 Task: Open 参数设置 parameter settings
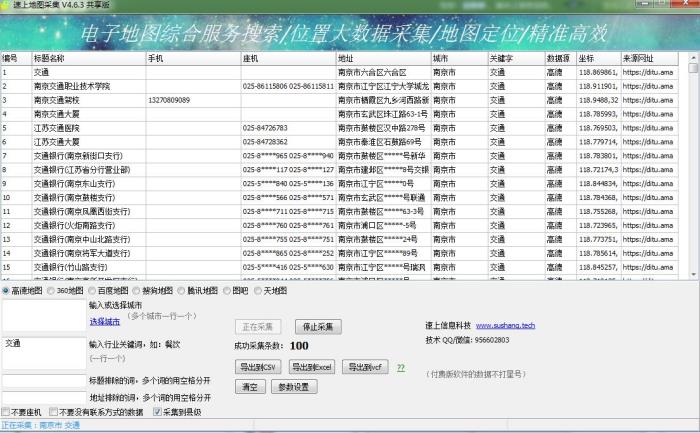[294, 387]
